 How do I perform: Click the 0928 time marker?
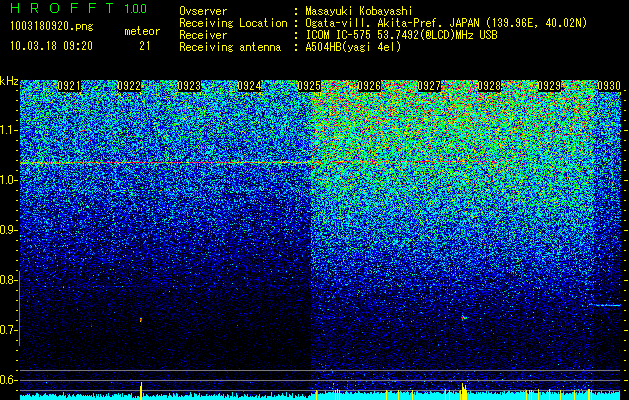coord(489,86)
